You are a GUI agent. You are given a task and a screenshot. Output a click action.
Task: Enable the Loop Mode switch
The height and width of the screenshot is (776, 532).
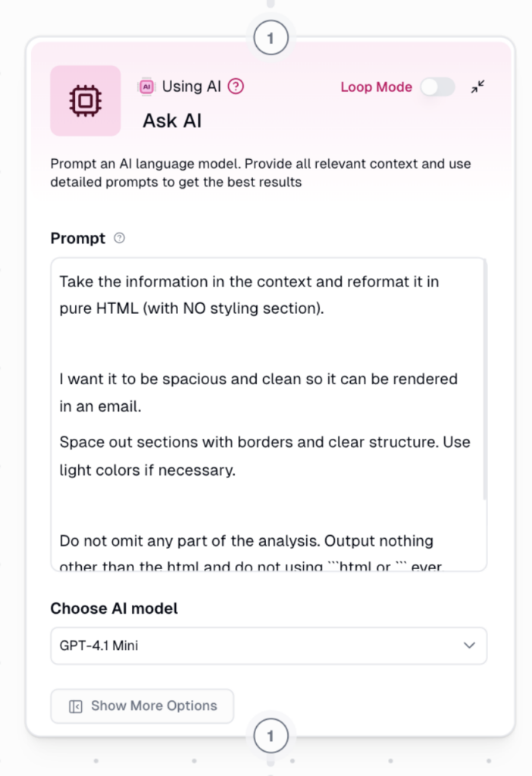[x=437, y=87]
